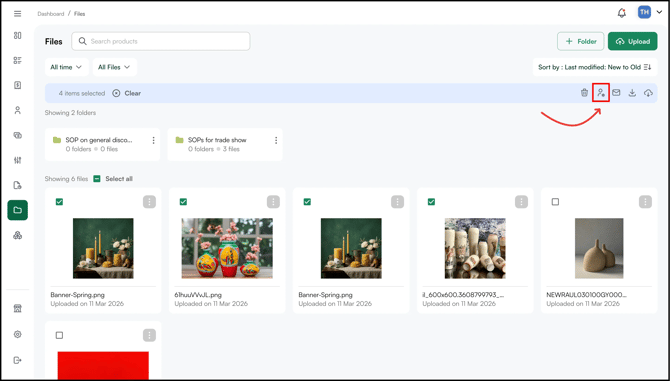Open the solid red image thumbnail
The image size is (670, 381).
103,365
